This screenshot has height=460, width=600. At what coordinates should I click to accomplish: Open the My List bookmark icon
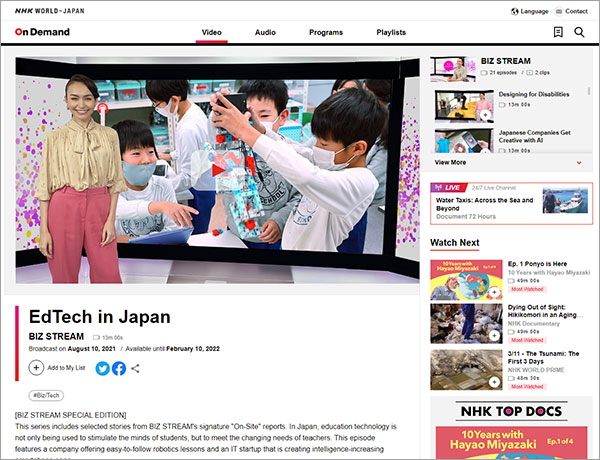point(558,32)
